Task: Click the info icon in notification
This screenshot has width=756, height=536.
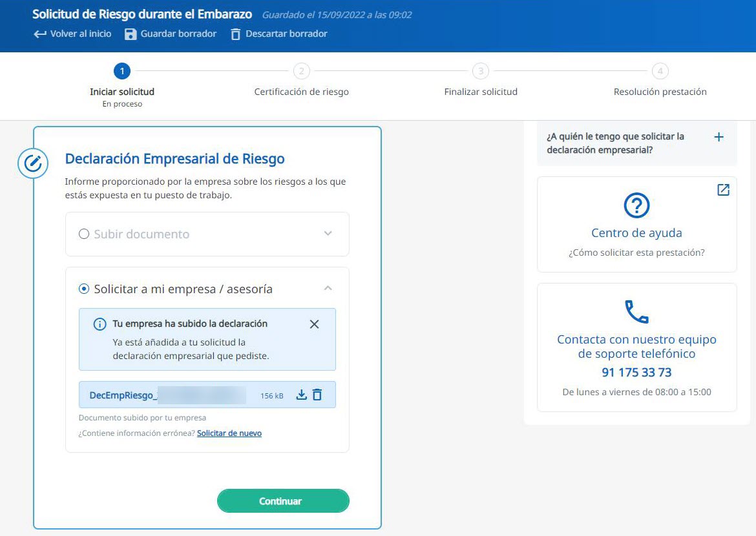Action: click(x=100, y=324)
